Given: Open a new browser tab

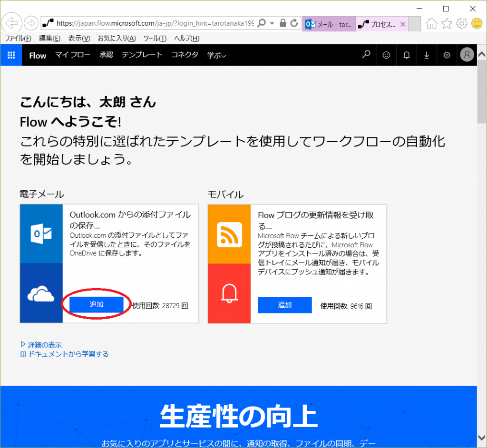Looking at the screenshot, I should click(x=415, y=24).
